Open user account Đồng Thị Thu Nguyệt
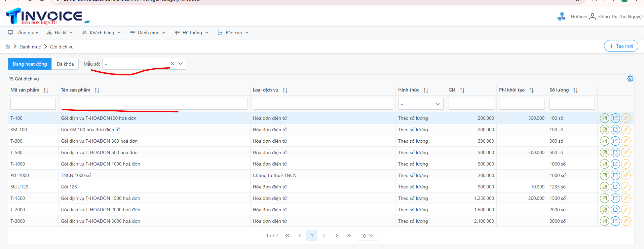 pos(616,16)
